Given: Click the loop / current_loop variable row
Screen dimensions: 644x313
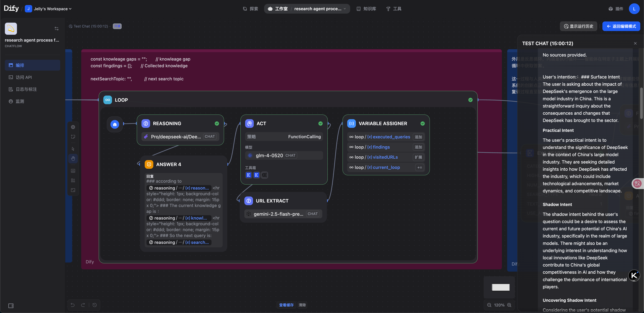Looking at the screenshot, I should point(386,167).
